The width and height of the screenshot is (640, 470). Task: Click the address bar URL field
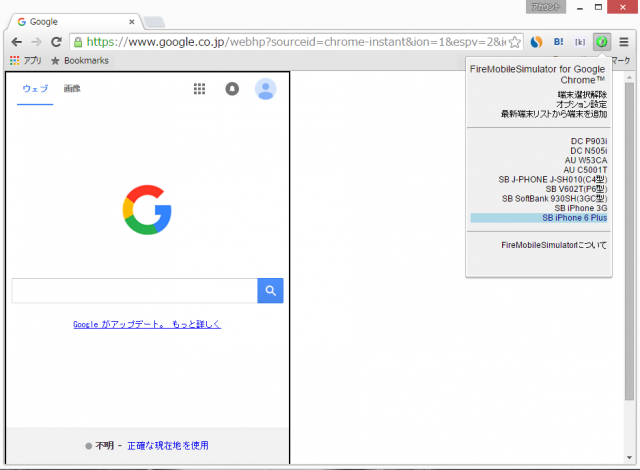(x=296, y=42)
